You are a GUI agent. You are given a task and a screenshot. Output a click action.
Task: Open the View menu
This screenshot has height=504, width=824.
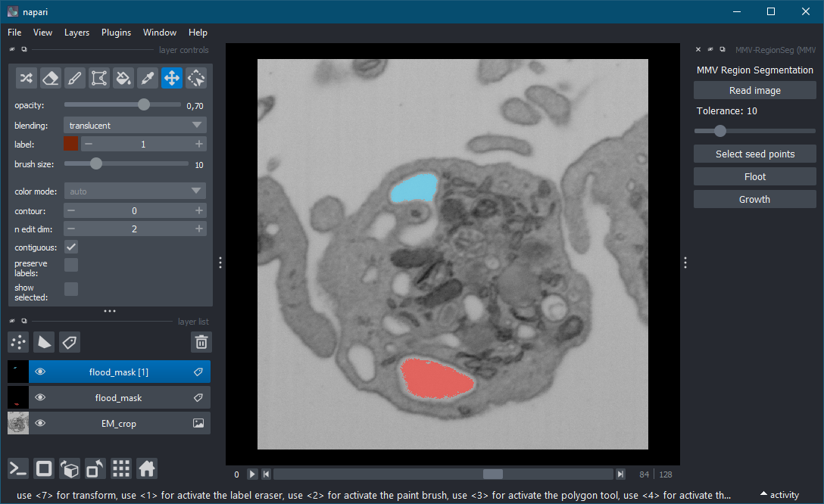pos(42,32)
